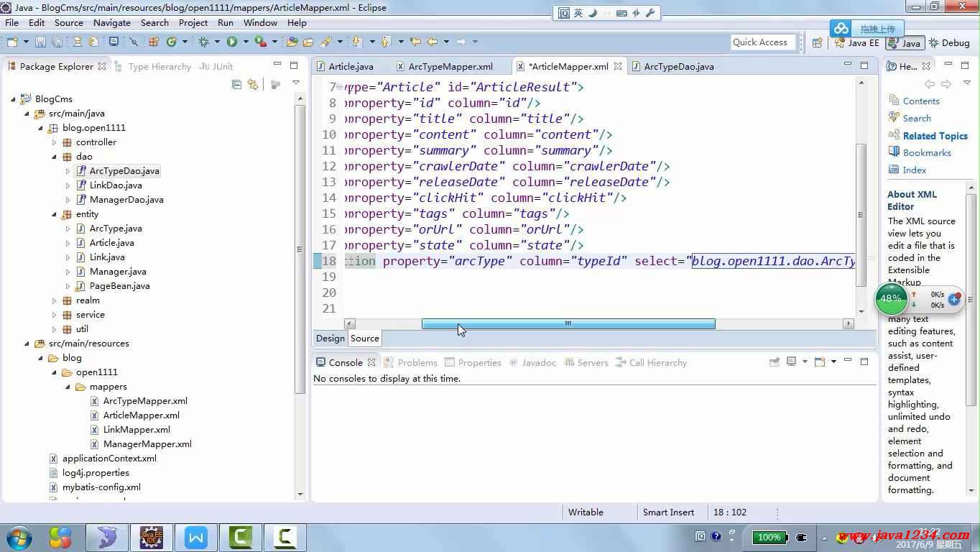Click the Previous Annotation toolbar icon
Image resolution: width=980 pixels, height=552 pixels.
pyautogui.click(x=386, y=42)
